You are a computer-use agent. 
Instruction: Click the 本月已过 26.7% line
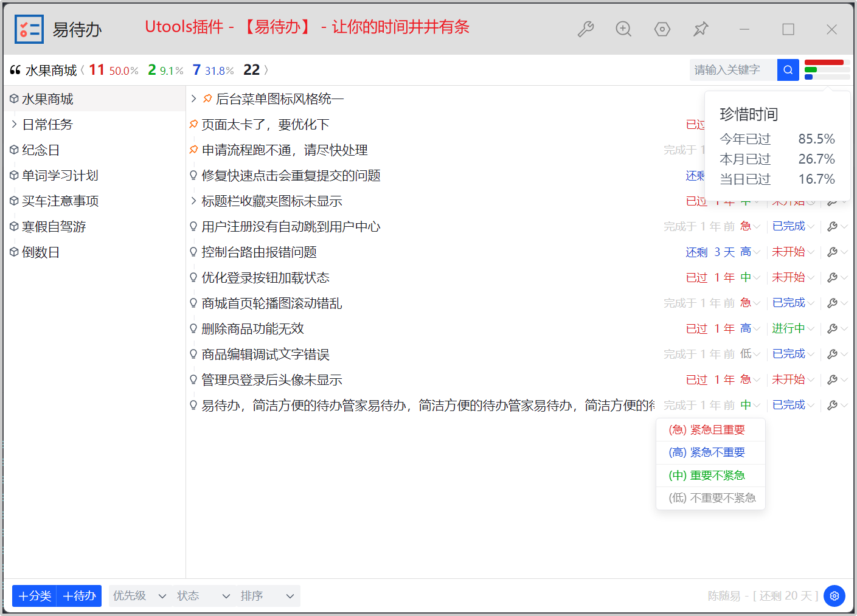click(x=777, y=159)
